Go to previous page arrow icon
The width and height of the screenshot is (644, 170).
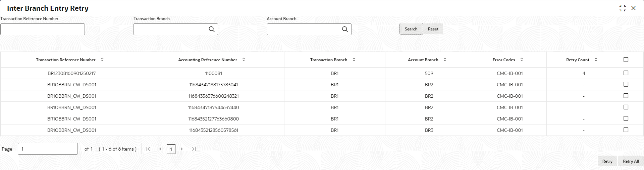[160, 149]
